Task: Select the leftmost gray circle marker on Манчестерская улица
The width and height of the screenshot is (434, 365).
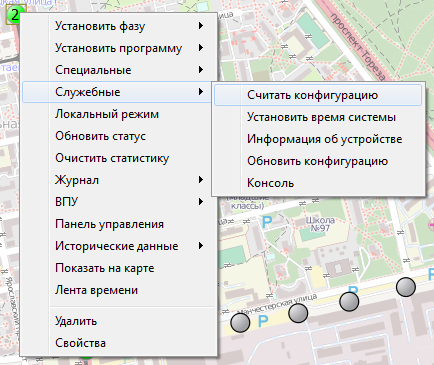Action: [x=240, y=322]
